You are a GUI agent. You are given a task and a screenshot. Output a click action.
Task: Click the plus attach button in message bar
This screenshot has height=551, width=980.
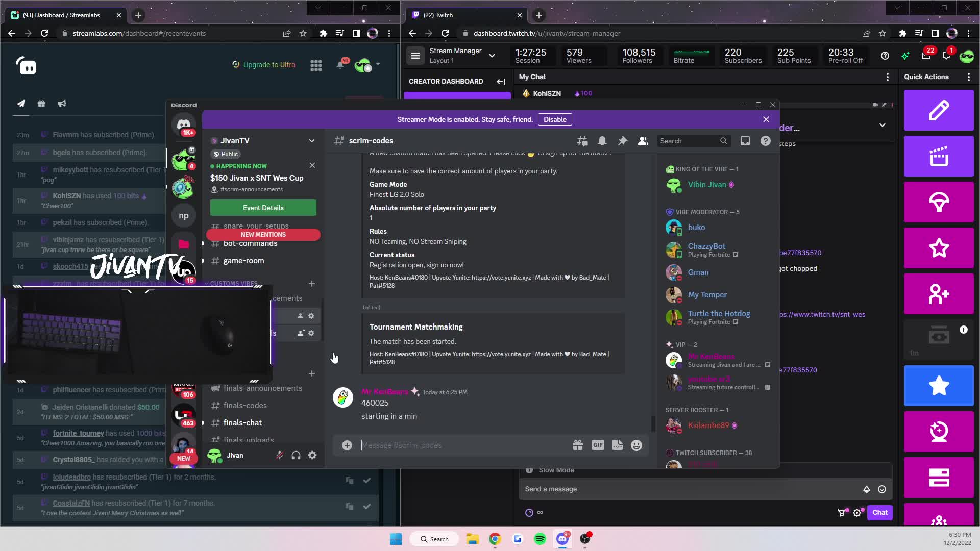click(347, 445)
